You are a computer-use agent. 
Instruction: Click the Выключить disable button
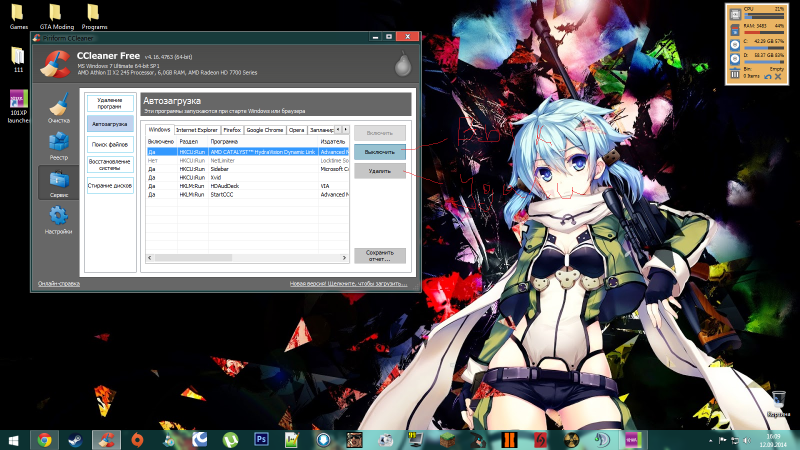coord(380,152)
